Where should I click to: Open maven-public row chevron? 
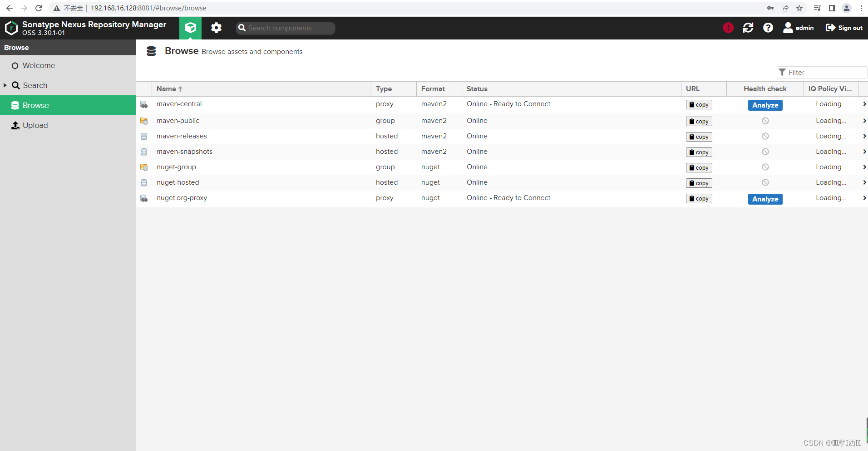click(864, 121)
